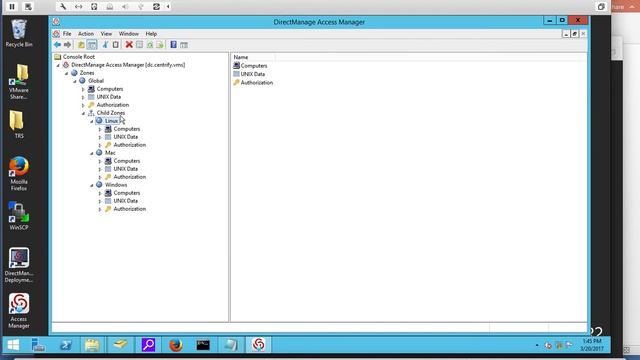
Task: Click the double-arrow icon in VM toolbar
Action: point(78,7)
